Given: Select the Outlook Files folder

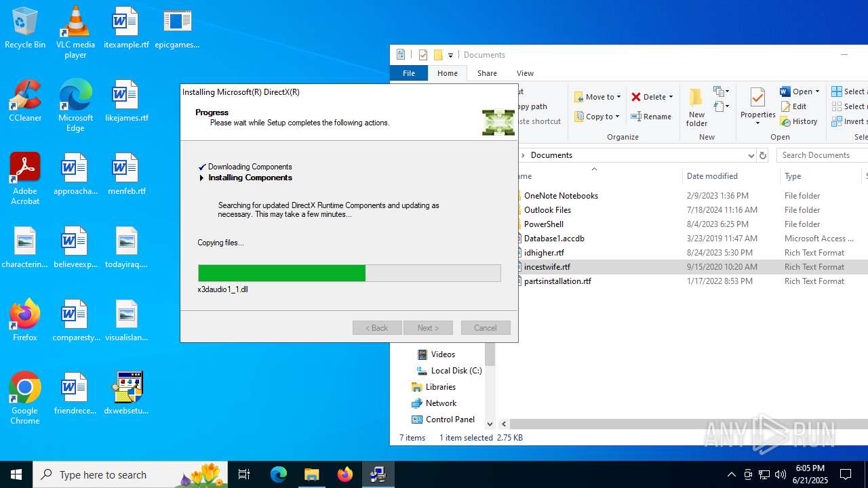Looking at the screenshot, I should click(x=547, y=210).
